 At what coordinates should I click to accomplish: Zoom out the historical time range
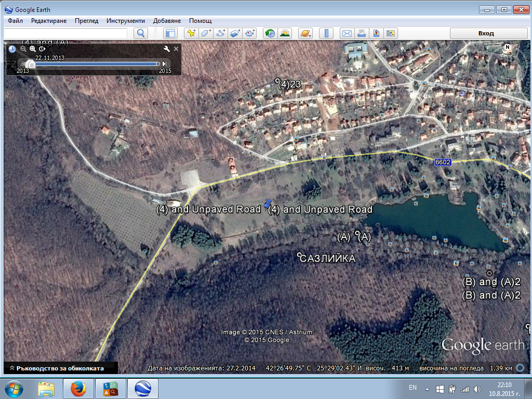[x=23, y=49]
